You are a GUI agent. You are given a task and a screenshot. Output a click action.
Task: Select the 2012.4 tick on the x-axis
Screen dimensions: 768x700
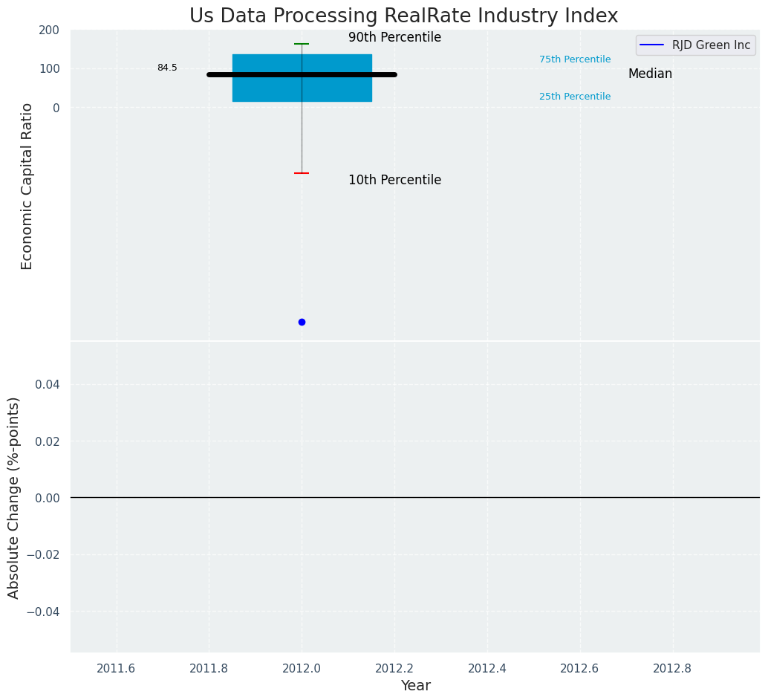click(x=487, y=668)
